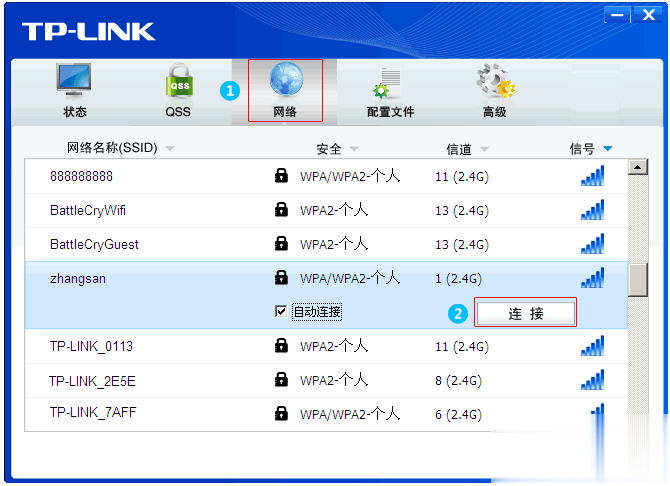Click channel 8 (2.4G) value
This screenshot has height=486, width=670.
458,380
